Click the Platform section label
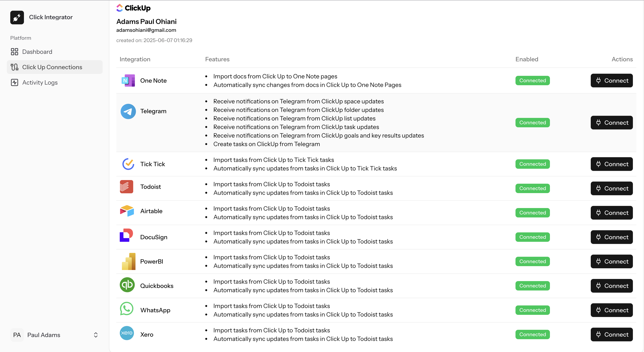Viewport: 644px width, 352px height. [21, 38]
